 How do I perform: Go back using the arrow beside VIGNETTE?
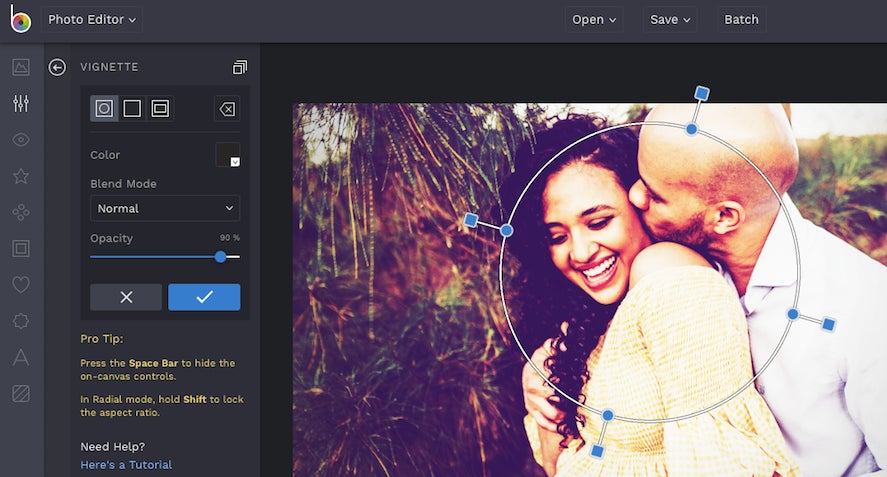[57, 67]
